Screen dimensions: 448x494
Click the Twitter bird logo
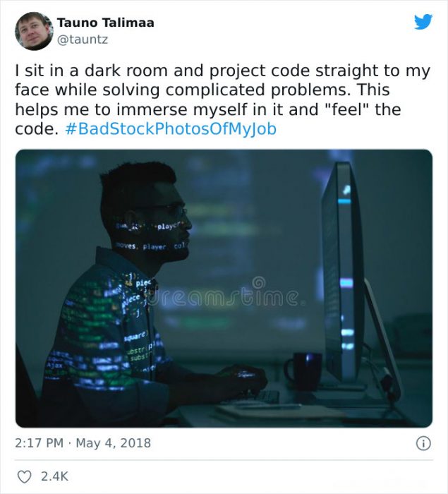click(423, 22)
